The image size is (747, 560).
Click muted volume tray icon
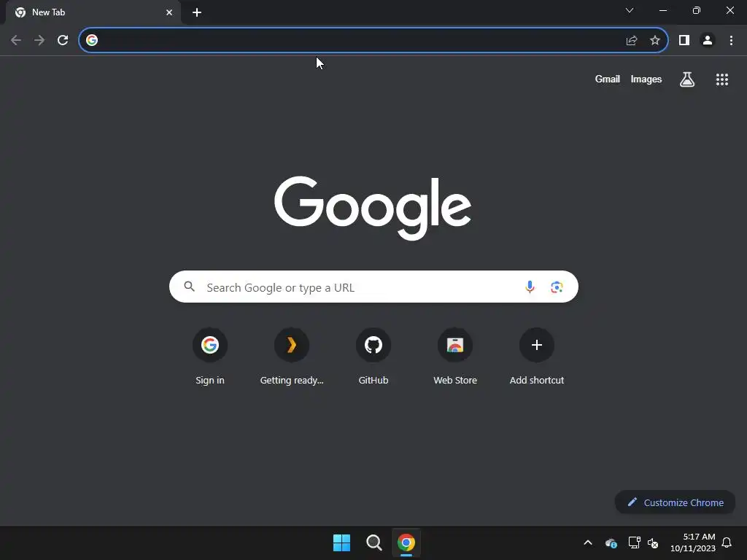pyautogui.click(x=653, y=542)
